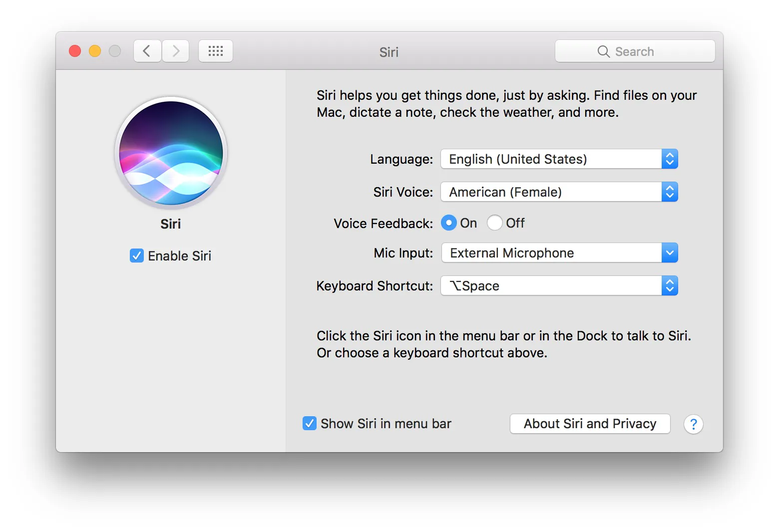779x532 pixels.
Task: Click the 'Mic Input:' label
Action: pyautogui.click(x=403, y=253)
